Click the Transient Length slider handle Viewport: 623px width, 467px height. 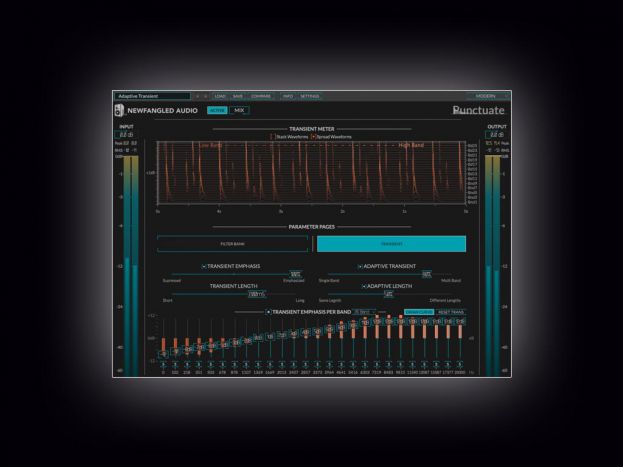tap(257, 294)
